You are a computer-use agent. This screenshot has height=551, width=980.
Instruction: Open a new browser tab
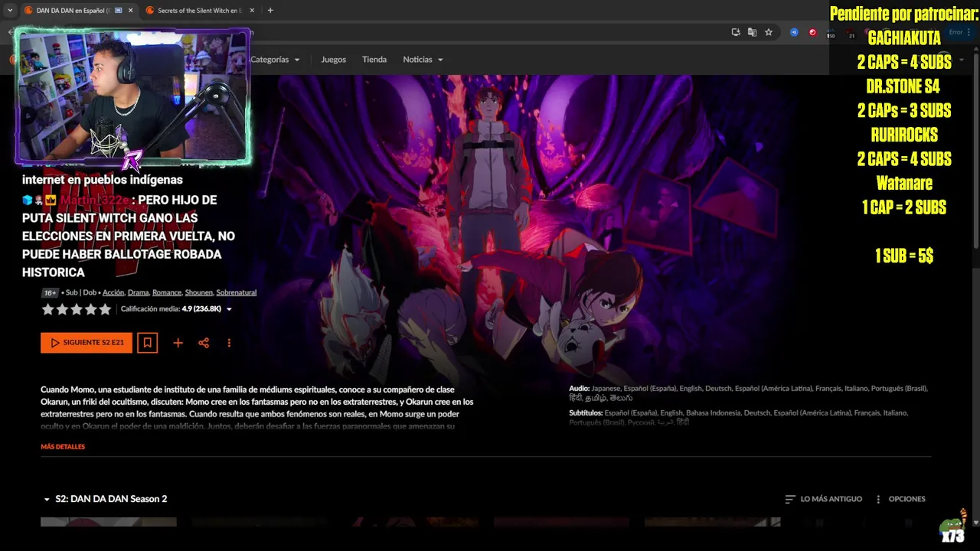270,10
